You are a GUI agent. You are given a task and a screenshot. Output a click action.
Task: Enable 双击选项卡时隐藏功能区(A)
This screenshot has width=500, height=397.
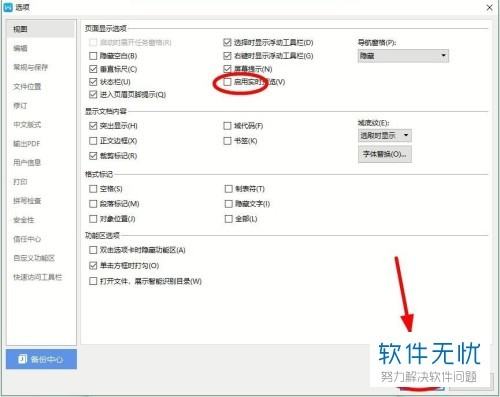click(93, 250)
